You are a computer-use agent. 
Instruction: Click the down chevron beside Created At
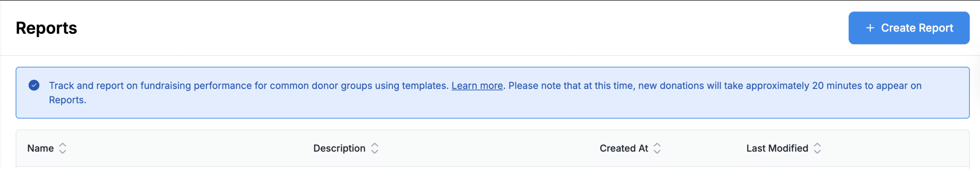pyautogui.click(x=657, y=152)
